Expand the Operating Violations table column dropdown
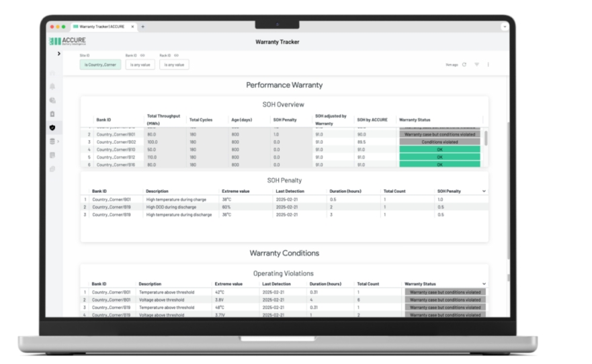This screenshot has height=364, width=592. tap(484, 284)
